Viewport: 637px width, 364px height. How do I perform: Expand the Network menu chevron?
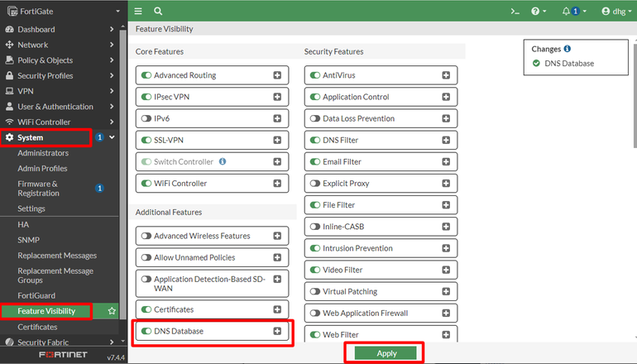tap(112, 45)
